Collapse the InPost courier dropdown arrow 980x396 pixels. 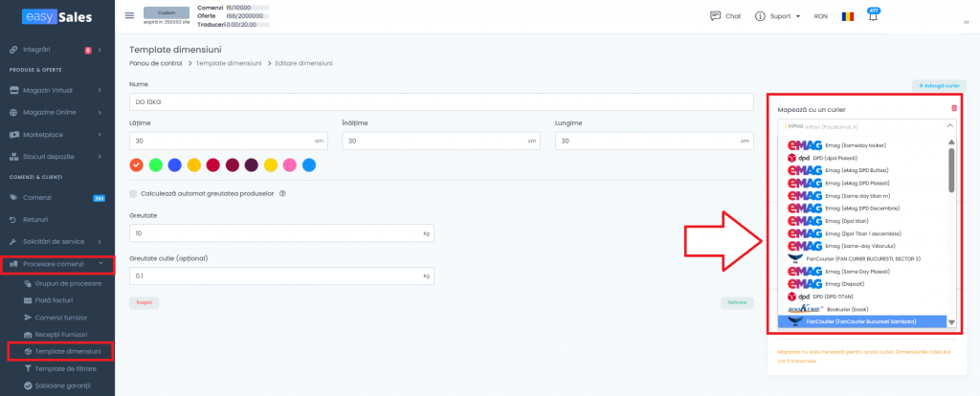950,125
